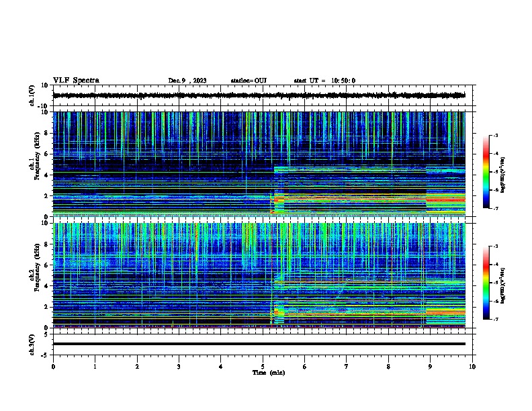Click the "ch.1(V)" waveform axis label
532x411 pixels.
32,95
